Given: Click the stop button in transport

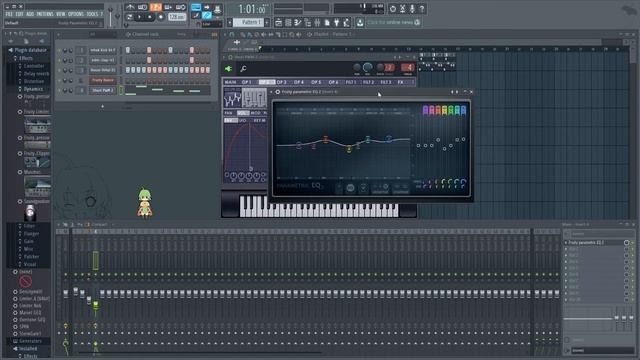Looking at the screenshot, I should [x=150, y=17].
